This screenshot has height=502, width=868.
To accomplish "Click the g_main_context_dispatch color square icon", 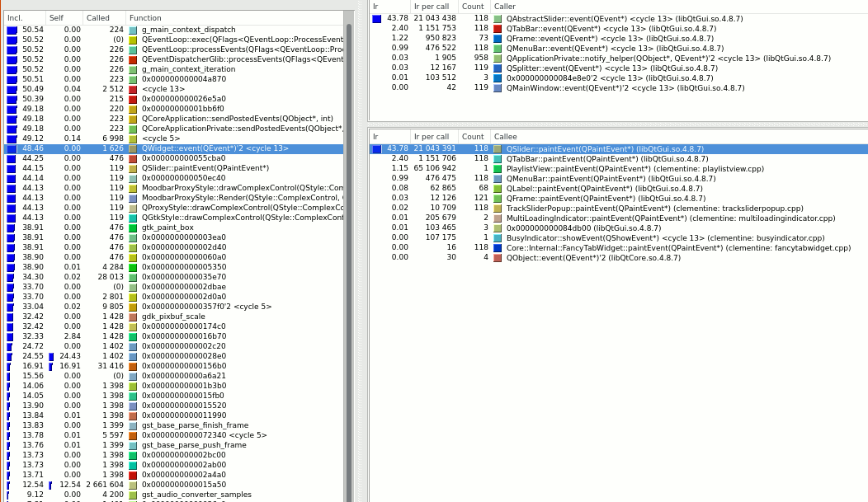I will click(133, 30).
